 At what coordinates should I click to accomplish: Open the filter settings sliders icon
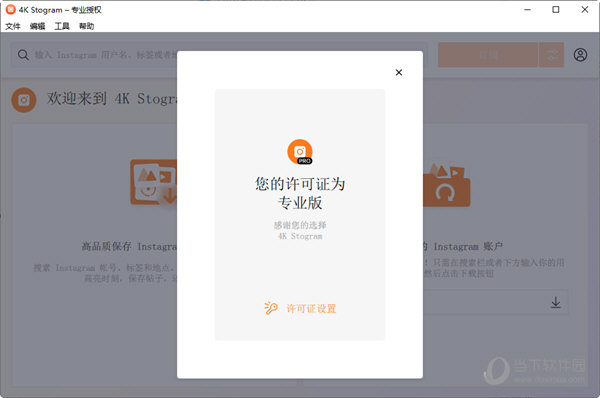pyautogui.click(x=551, y=55)
